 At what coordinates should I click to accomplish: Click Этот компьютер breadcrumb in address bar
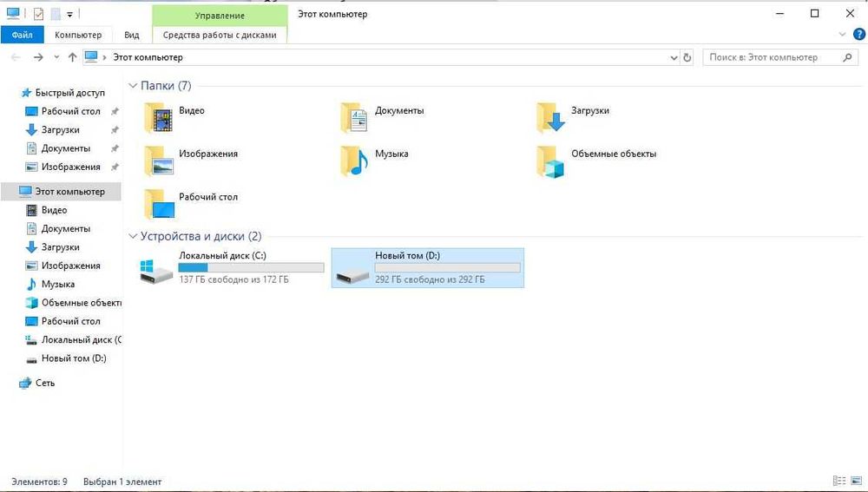point(148,57)
